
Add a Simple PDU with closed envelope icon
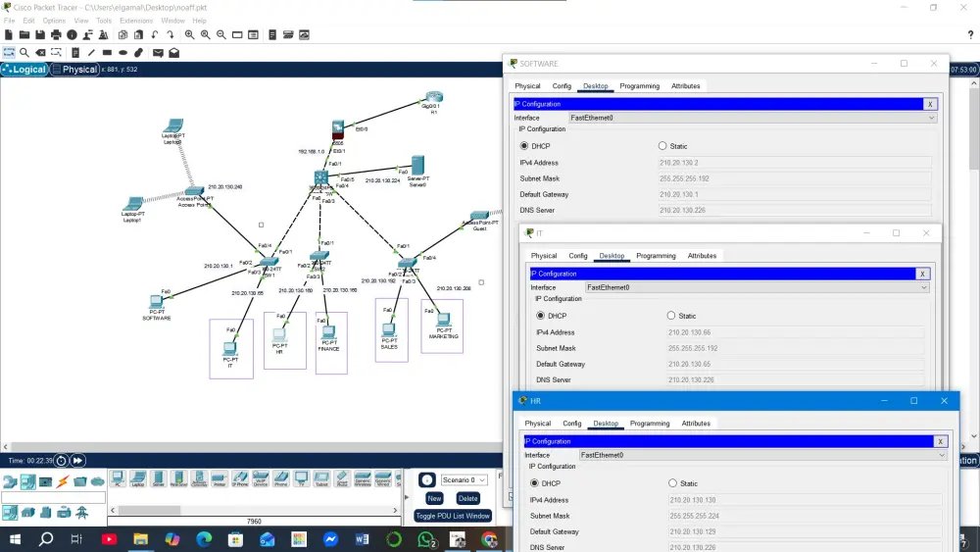(158, 53)
